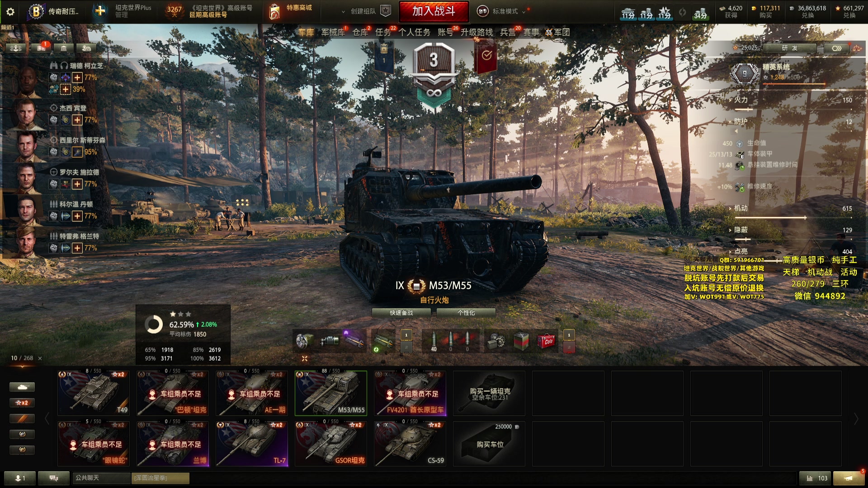The height and width of the screenshot is (488, 868).
Task: Clear the 10 / 268 carousel filter
Action: [40, 358]
